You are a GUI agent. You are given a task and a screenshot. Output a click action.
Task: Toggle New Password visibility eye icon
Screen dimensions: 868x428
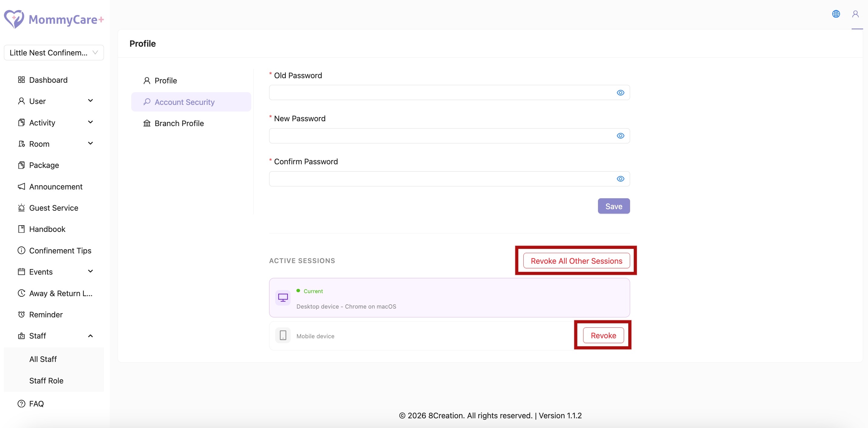(620, 136)
